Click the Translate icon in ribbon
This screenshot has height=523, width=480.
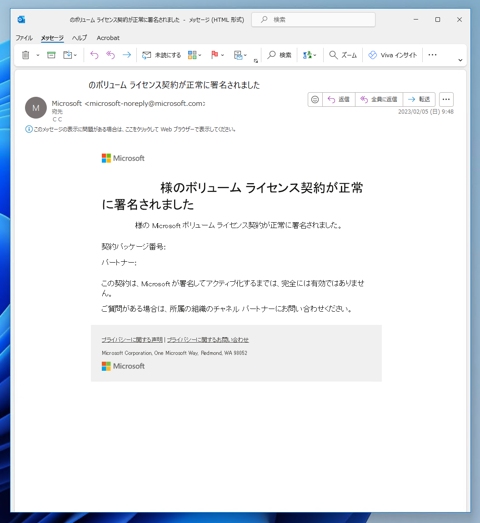[307, 55]
